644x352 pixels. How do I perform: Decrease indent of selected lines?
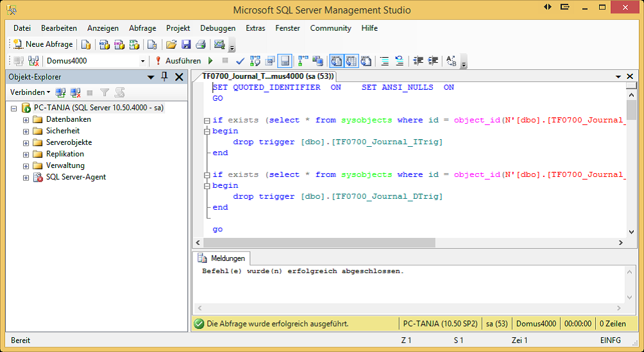pyautogui.click(x=418, y=61)
